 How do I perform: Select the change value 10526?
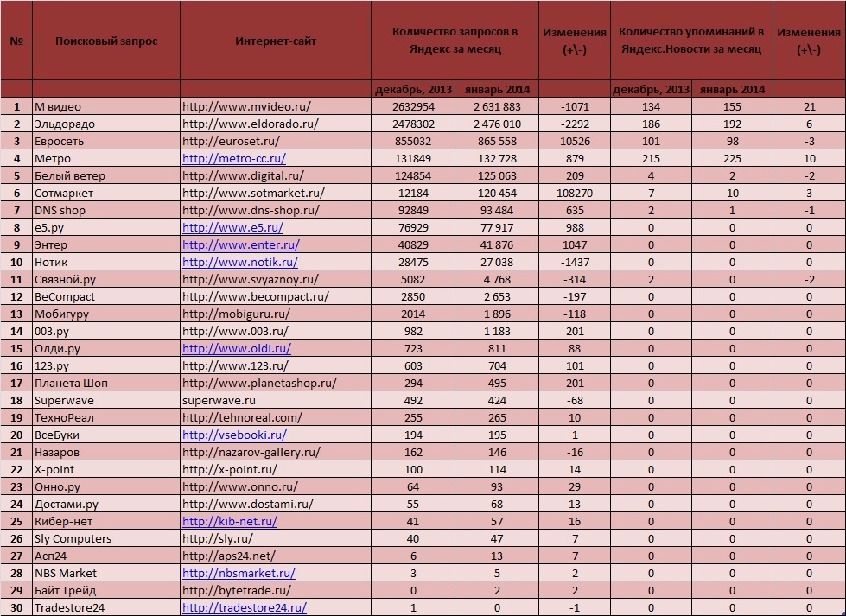tap(575, 142)
